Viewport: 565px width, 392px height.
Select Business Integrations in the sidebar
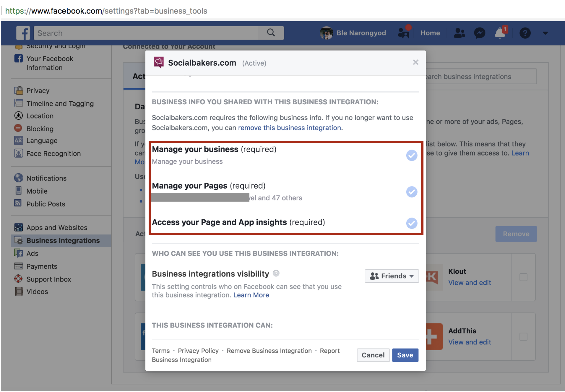pos(61,240)
